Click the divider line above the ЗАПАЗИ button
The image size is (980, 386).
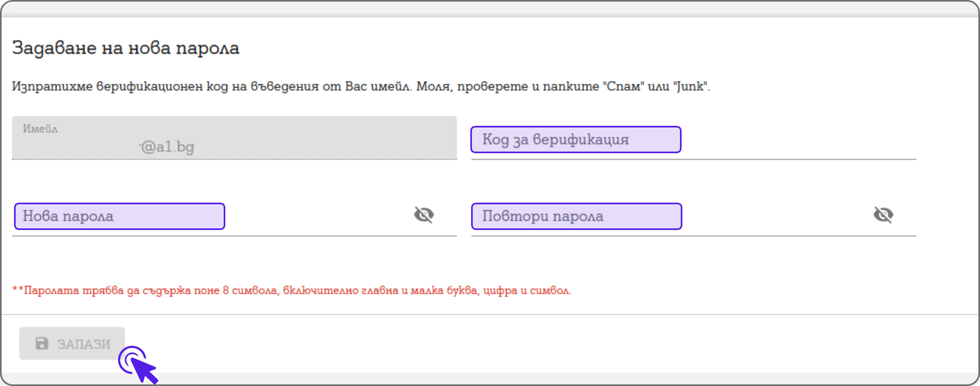point(490,314)
